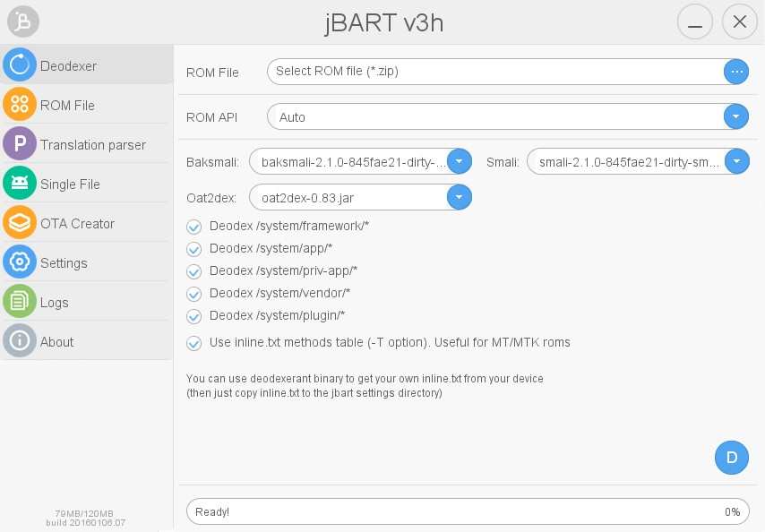This screenshot has width=765, height=532.
Task: Open the Single File tab label
Action: click(x=70, y=184)
